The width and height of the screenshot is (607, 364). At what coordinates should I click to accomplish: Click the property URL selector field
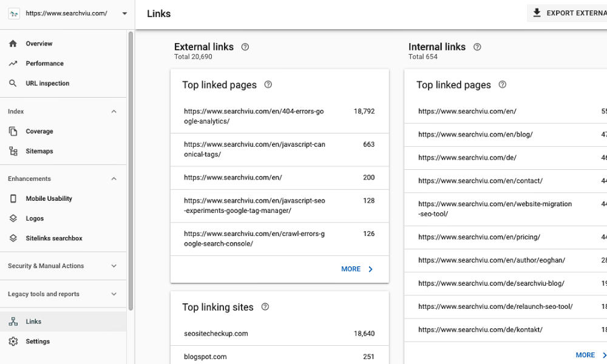click(68, 13)
